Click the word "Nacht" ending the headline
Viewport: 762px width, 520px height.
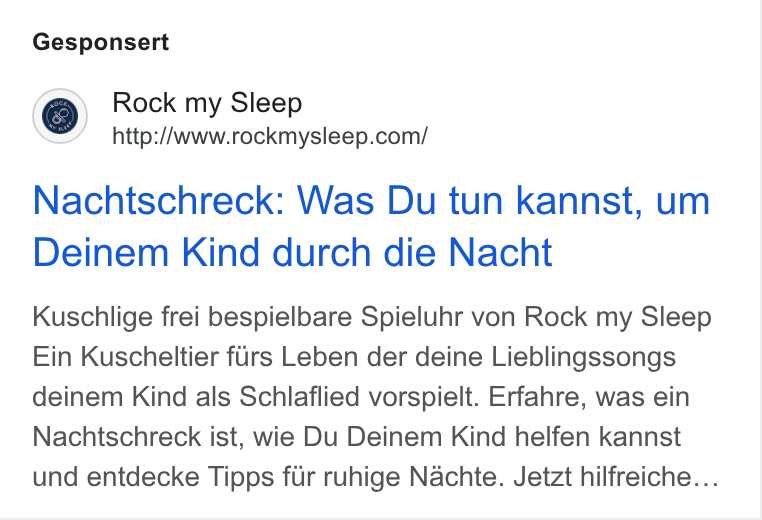(500, 252)
